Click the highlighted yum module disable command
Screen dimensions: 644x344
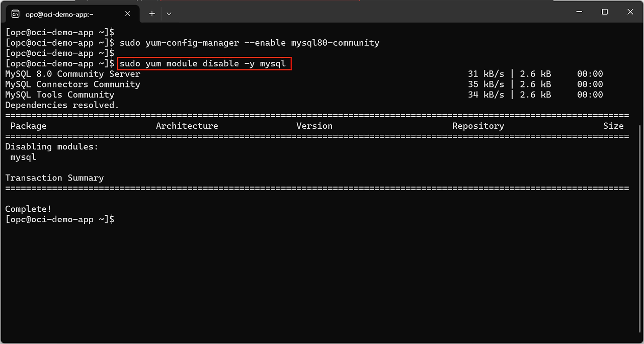(204, 64)
